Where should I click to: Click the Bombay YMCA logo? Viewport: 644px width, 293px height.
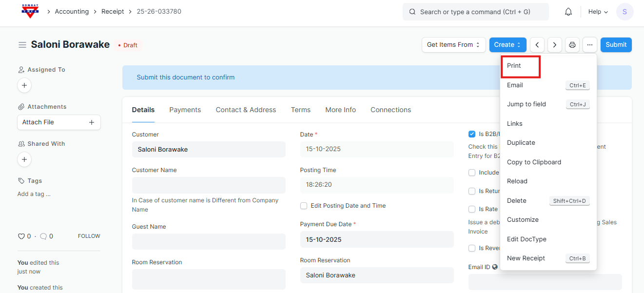point(30,11)
